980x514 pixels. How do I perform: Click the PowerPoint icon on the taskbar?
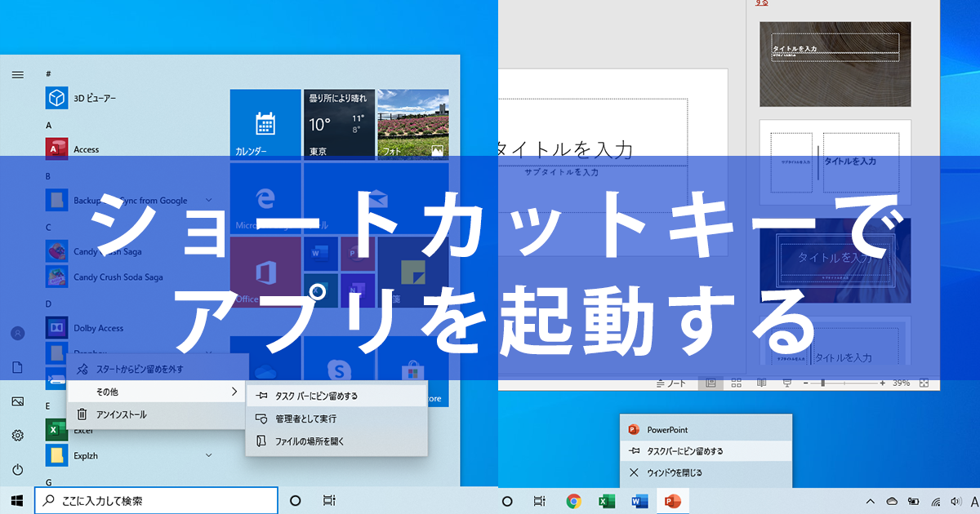672,501
